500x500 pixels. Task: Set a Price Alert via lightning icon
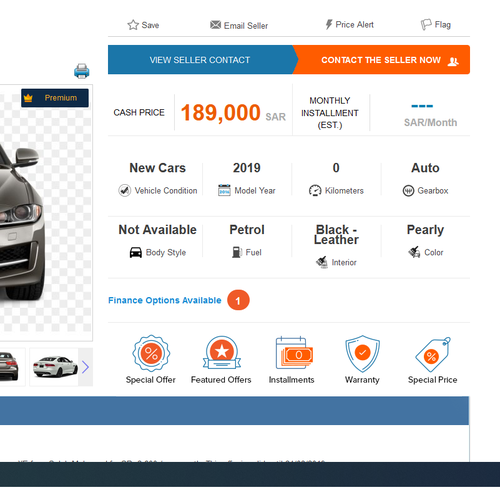[349, 25]
